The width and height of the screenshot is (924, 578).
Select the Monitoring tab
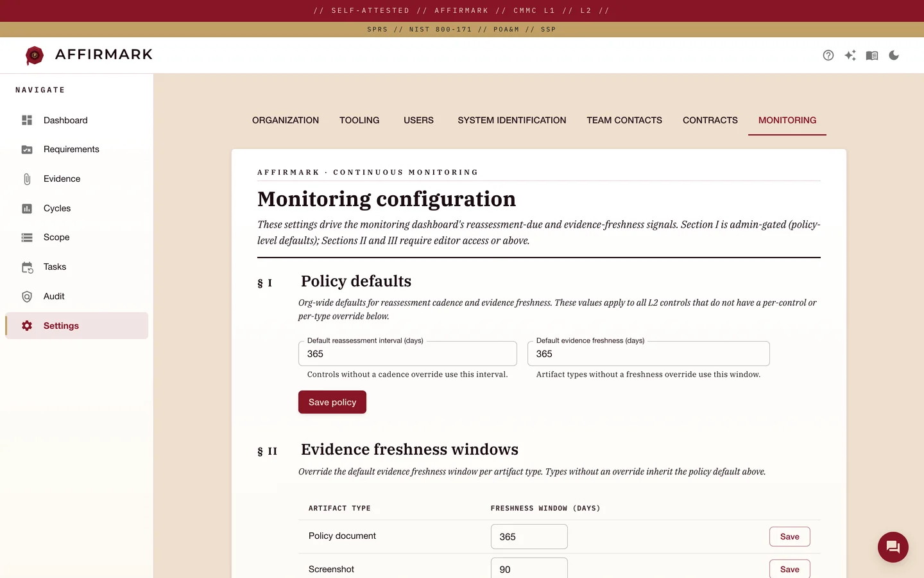coord(787,120)
